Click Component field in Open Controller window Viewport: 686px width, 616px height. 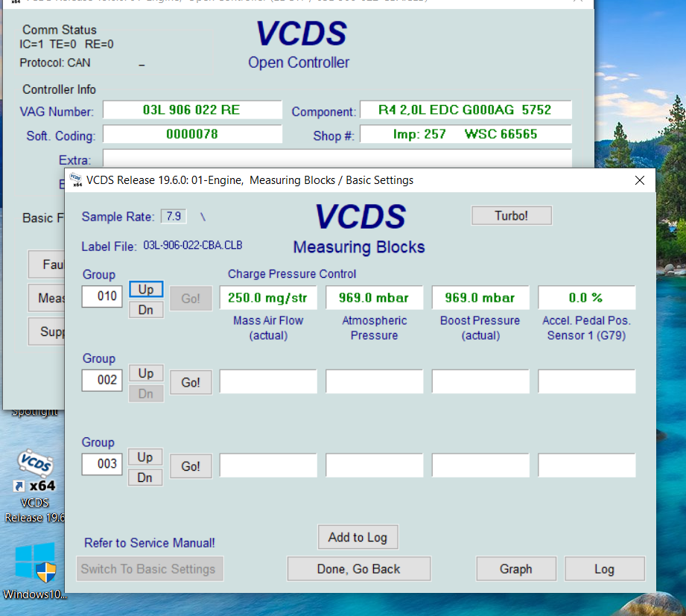coord(466,109)
